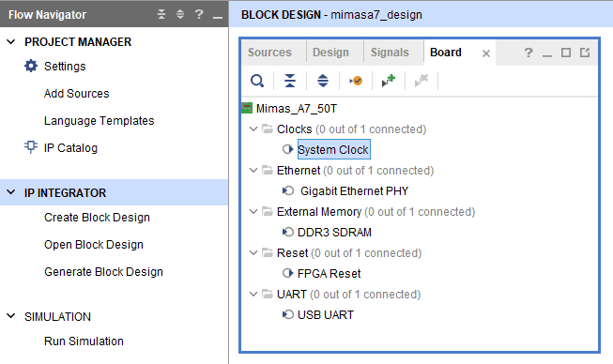Collapse the PROJECT MANAGER section
Screen dimensions: 613x364
[x=11, y=41]
